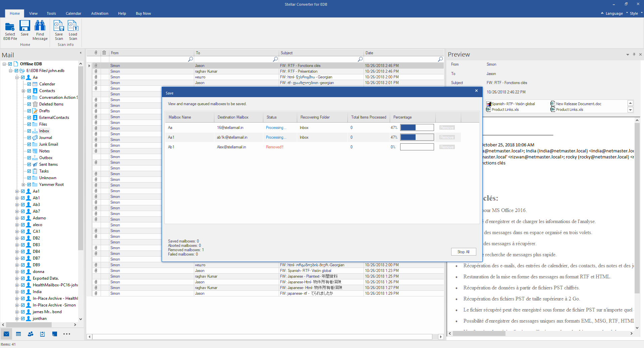Uncheck the Inbox folder checkbox

pyautogui.click(x=29, y=131)
